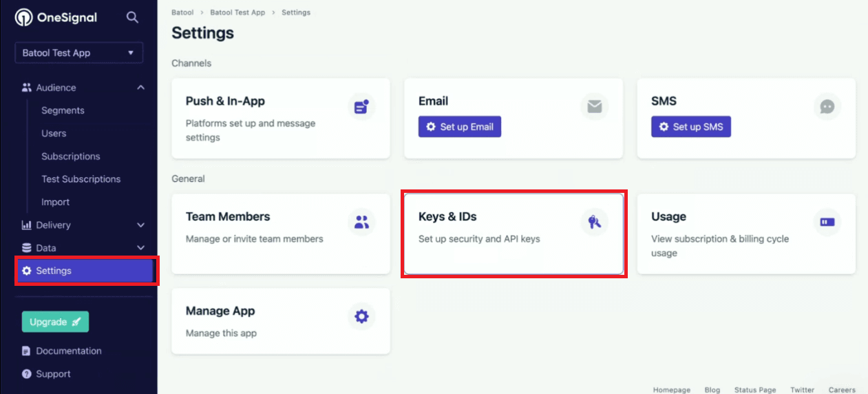Click the Usage billing icon
The image size is (868, 394).
point(827,222)
